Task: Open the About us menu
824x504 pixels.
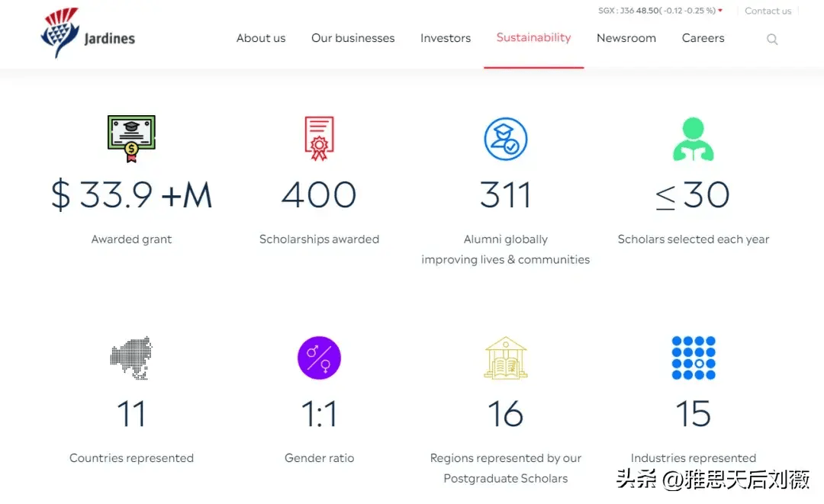Action: click(x=261, y=38)
